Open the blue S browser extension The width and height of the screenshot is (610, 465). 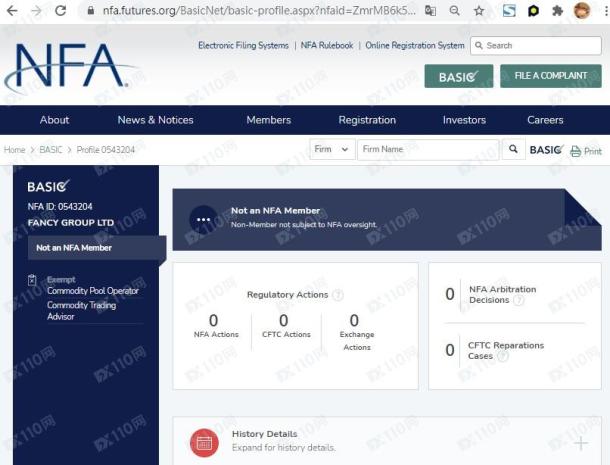(x=509, y=11)
